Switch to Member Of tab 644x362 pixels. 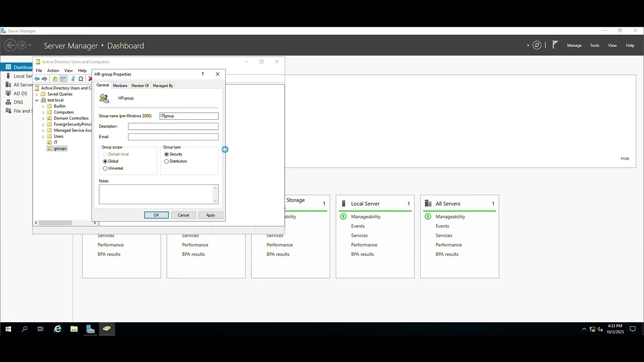(x=140, y=85)
